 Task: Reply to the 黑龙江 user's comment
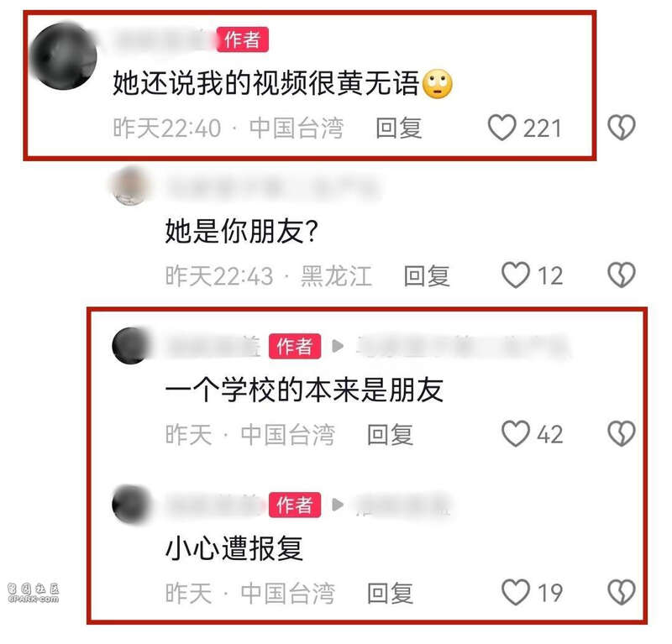coord(427,275)
